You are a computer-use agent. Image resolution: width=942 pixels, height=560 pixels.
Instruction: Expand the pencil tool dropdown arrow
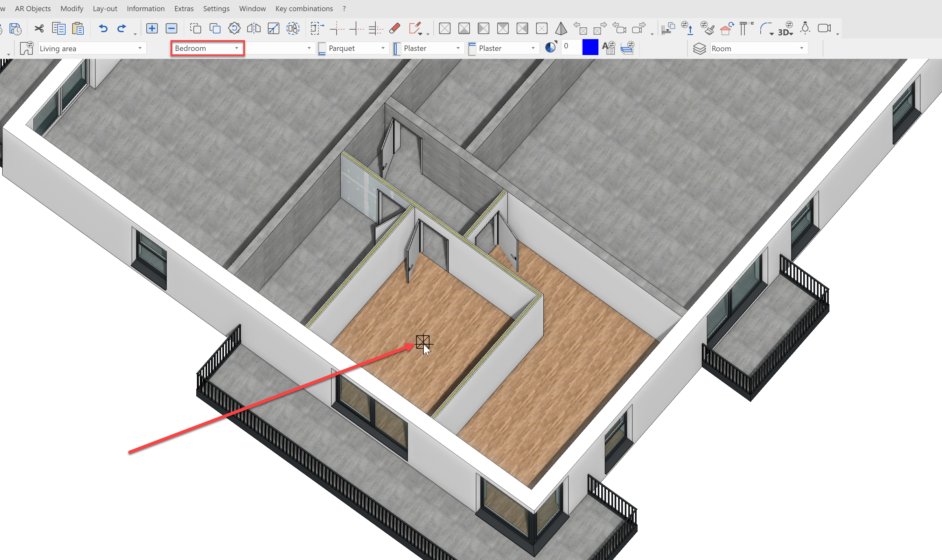coord(420,34)
